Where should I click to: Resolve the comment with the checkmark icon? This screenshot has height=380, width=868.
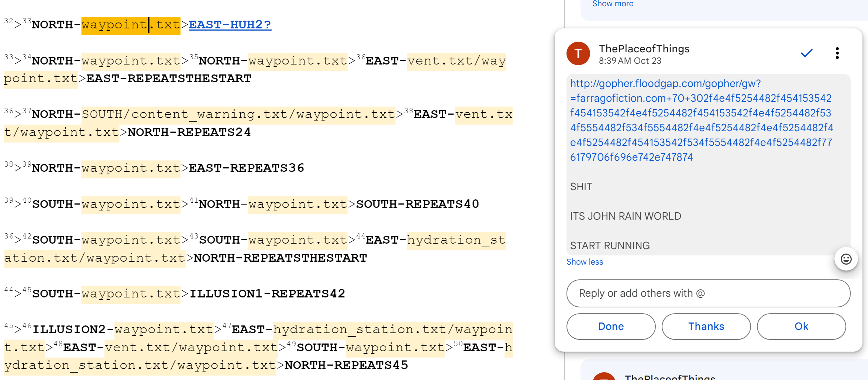(806, 53)
